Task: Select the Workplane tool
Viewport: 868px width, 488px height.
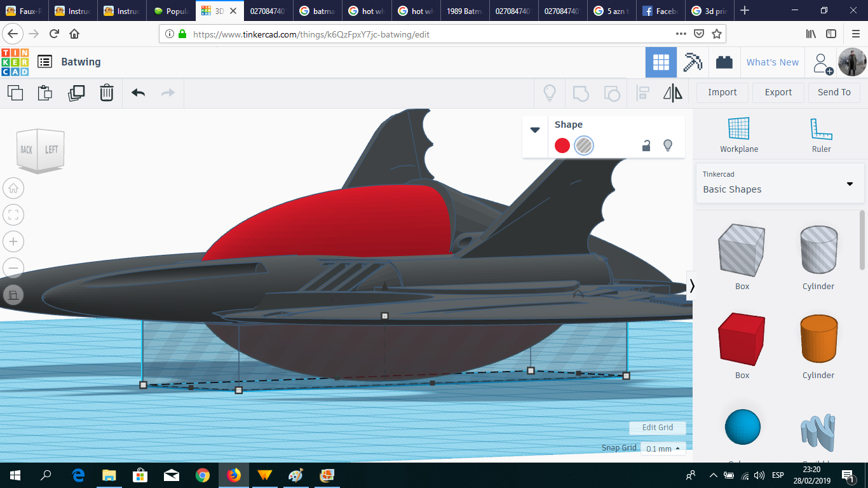Action: pyautogui.click(x=739, y=135)
